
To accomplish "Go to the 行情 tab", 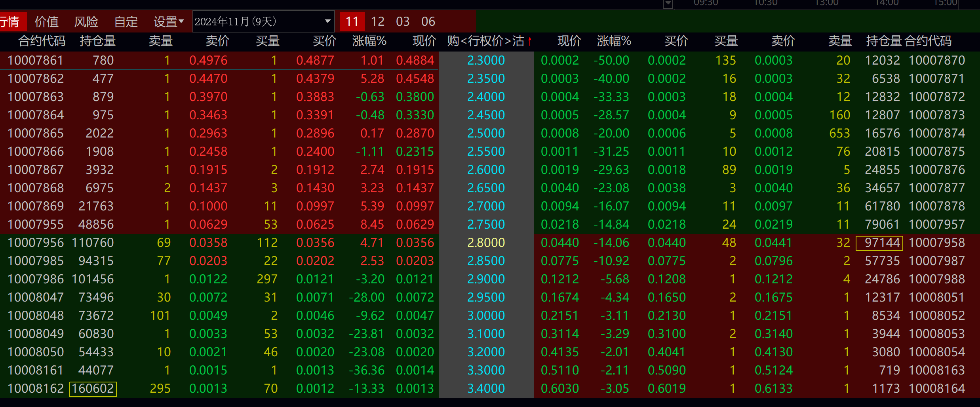I will pyautogui.click(x=11, y=21).
